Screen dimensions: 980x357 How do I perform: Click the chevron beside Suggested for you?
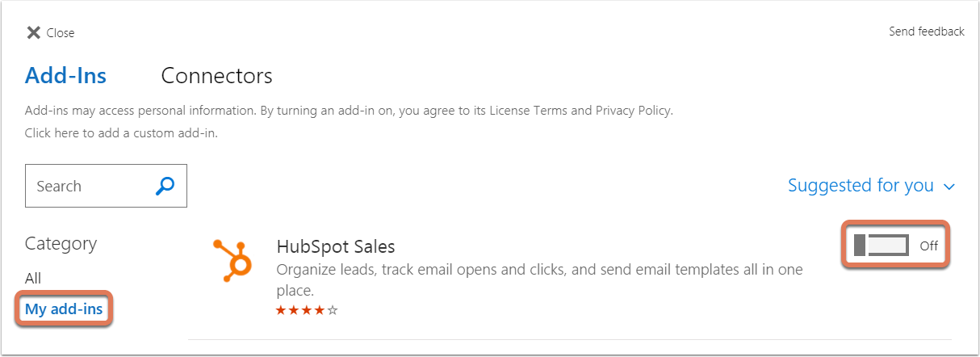pos(949,187)
